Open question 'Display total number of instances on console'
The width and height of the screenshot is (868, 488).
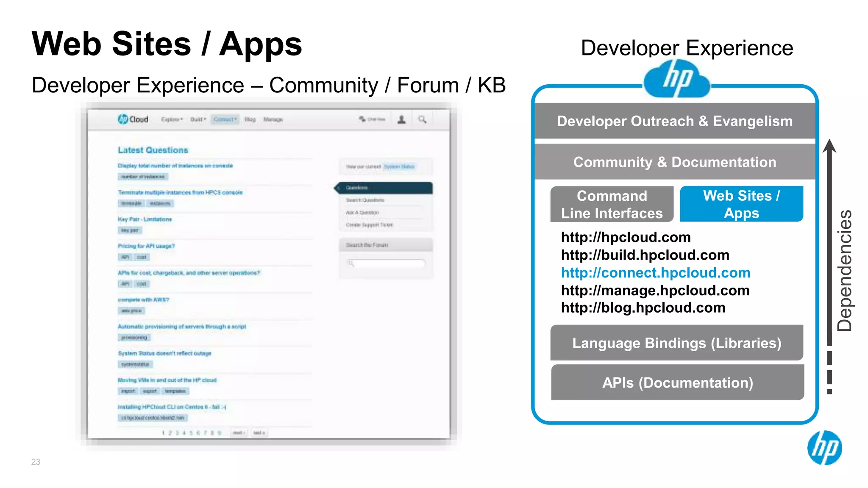(x=175, y=166)
